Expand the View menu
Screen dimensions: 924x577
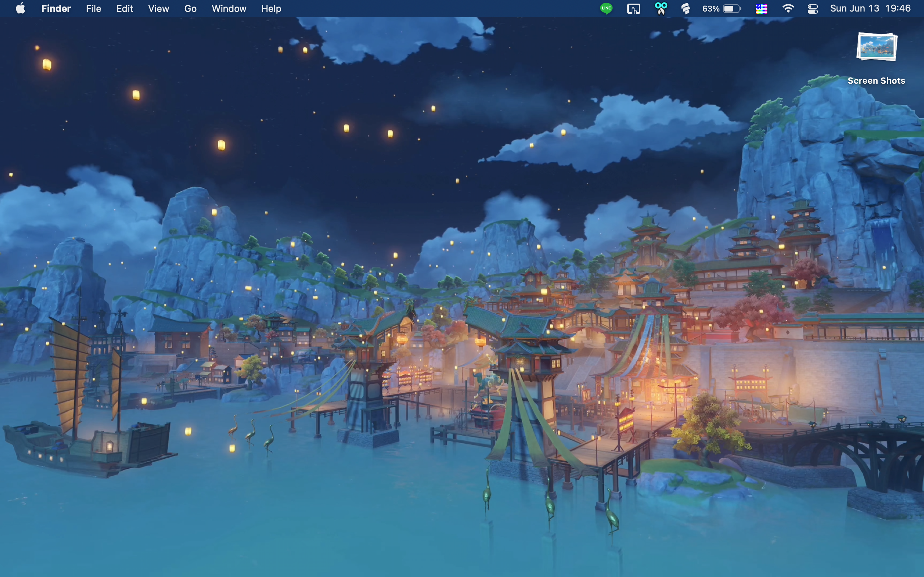[158, 8]
